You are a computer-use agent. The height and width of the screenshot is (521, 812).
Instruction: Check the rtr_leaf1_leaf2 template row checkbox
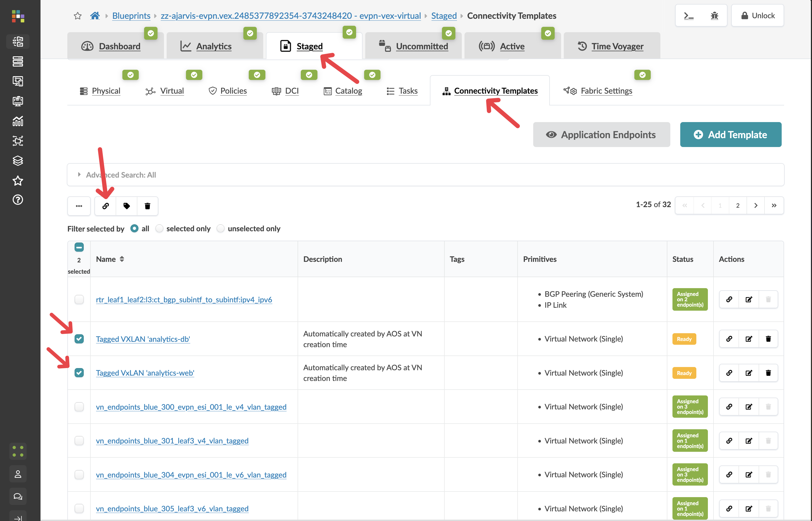point(79,299)
